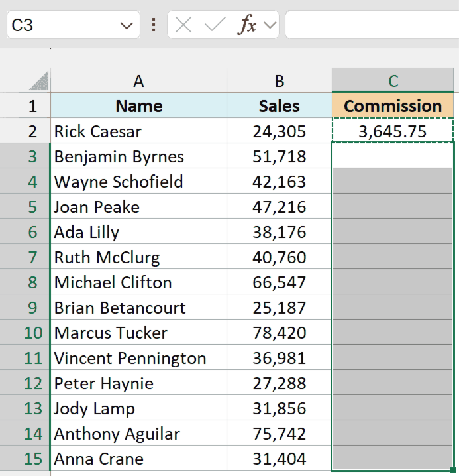Click sales value 42,163
459x476 pixels.
point(280,181)
